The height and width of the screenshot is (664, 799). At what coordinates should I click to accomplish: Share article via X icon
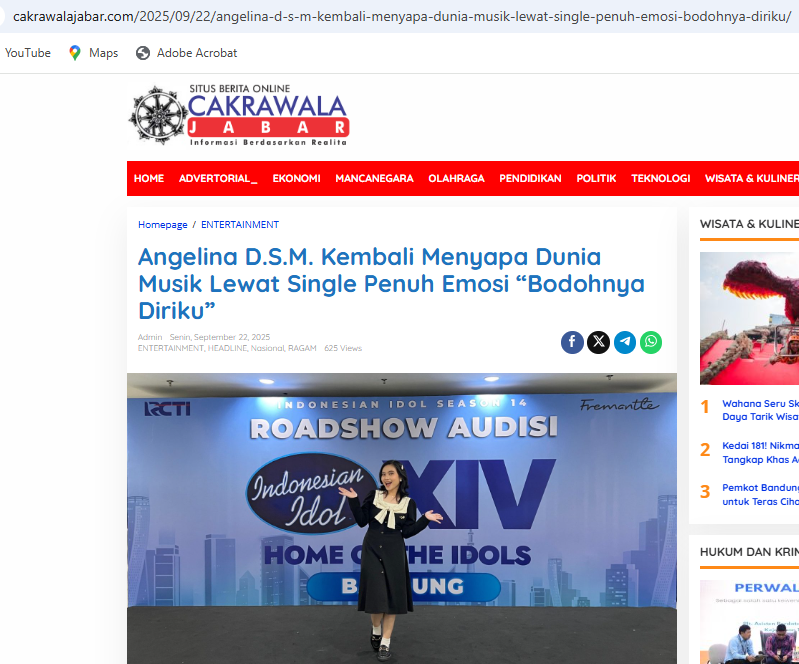pyautogui.click(x=598, y=342)
